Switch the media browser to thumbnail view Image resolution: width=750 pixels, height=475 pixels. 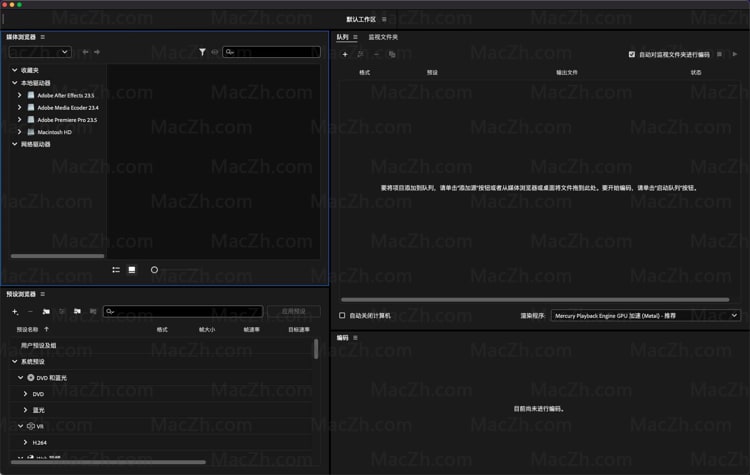(x=132, y=270)
